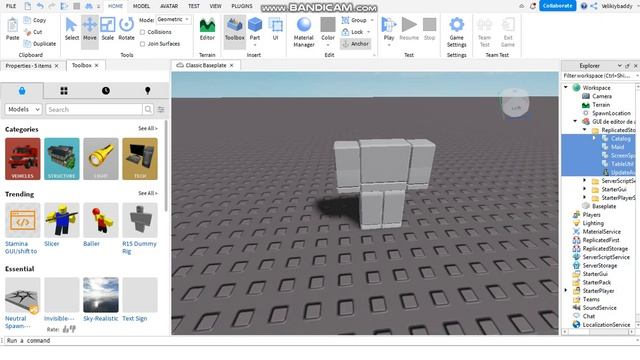Screen dimensions: 640x360
Task: Switch to the MODEL ribbon tab
Action: [x=141, y=6]
